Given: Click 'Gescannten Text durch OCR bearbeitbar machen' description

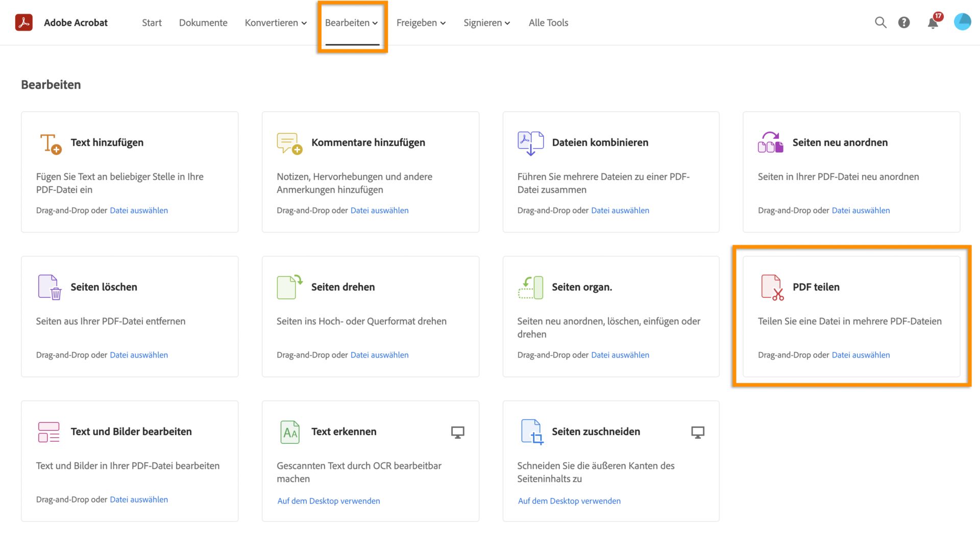Looking at the screenshot, I should pos(359,472).
